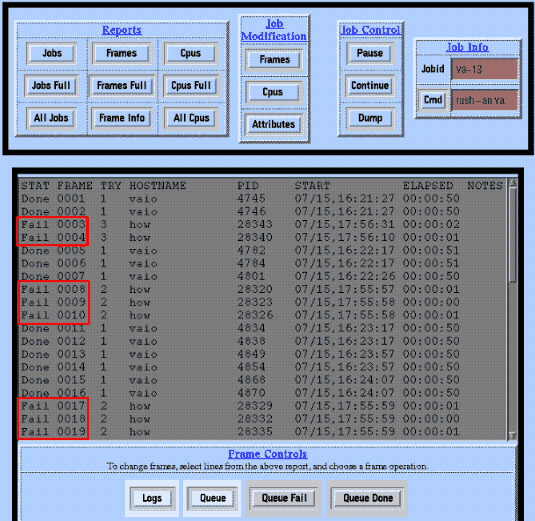Open the Reports heading link

(122, 30)
